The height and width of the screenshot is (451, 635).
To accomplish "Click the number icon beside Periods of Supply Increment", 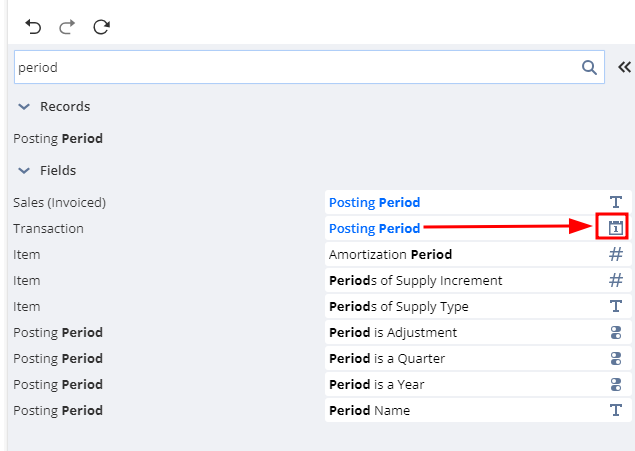I will coord(616,280).
